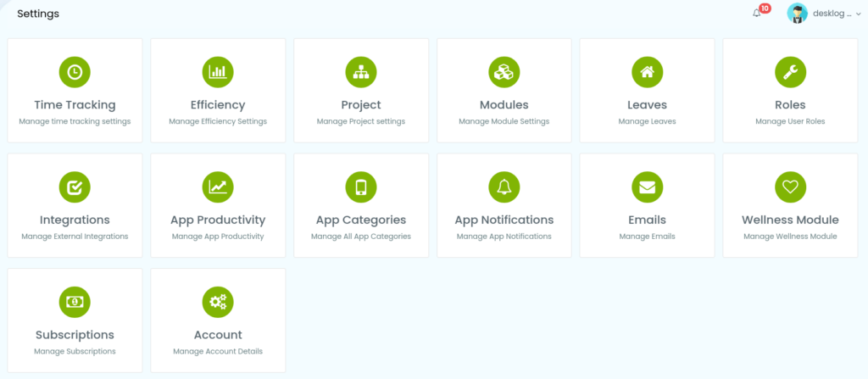Image resolution: width=868 pixels, height=379 pixels.
Task: Select the Project title
Action: [361, 105]
